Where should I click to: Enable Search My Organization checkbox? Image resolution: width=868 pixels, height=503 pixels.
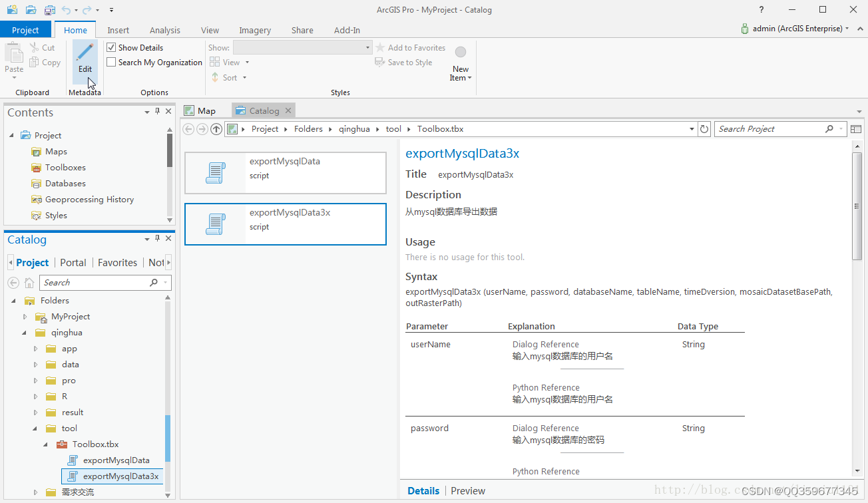click(x=112, y=63)
